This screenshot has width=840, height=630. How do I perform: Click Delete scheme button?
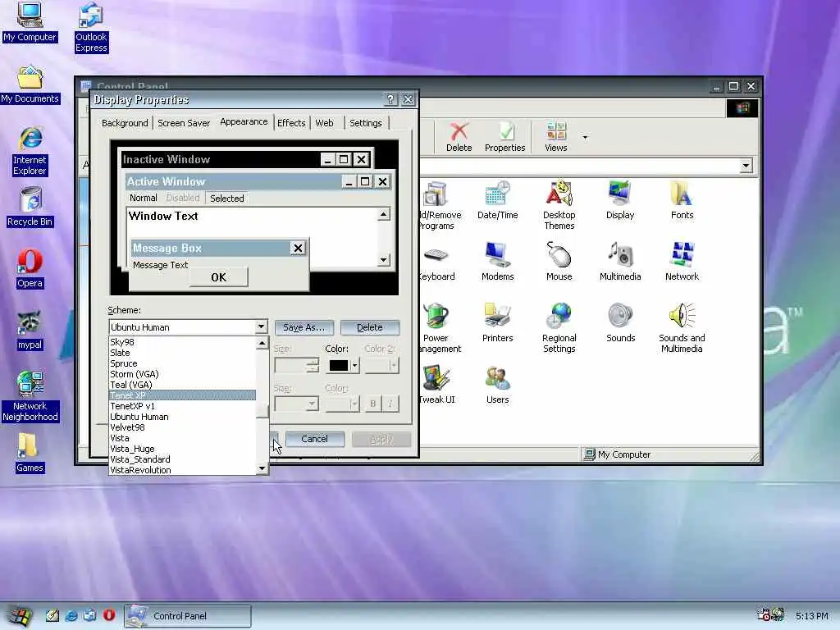pos(370,327)
